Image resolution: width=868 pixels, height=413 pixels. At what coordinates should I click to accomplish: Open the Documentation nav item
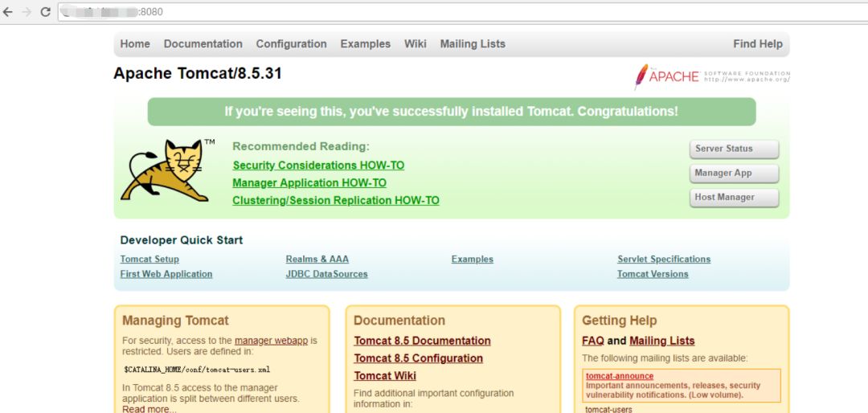pyautogui.click(x=203, y=43)
